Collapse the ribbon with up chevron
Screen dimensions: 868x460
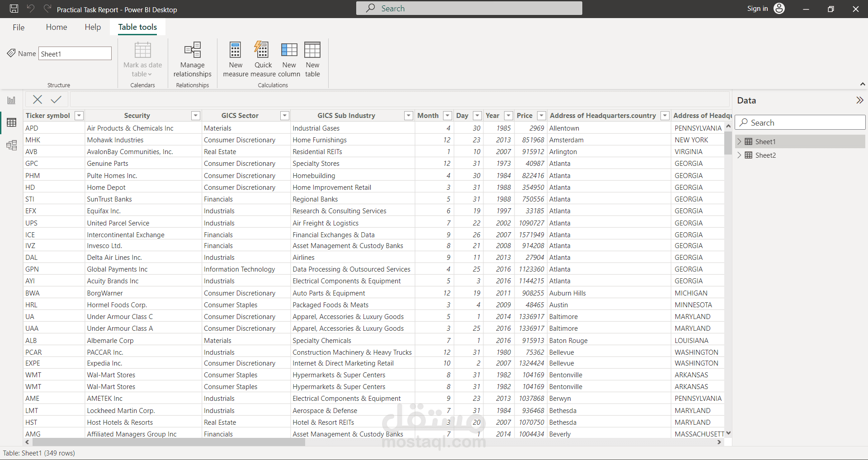863,84
